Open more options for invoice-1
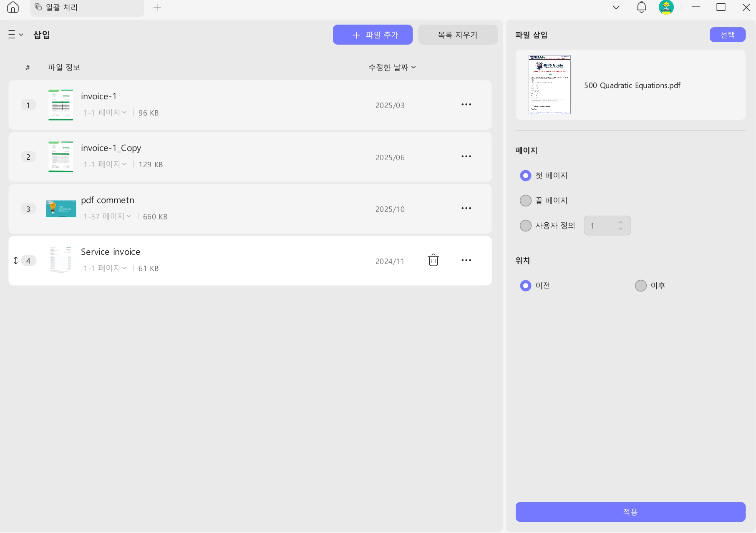This screenshot has width=756, height=533. [x=466, y=105]
